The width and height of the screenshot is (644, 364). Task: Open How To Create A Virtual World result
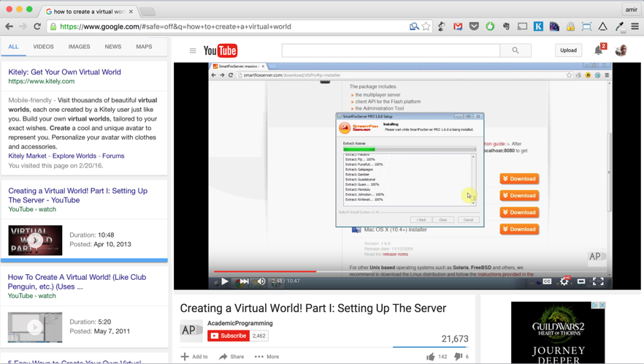click(77, 281)
